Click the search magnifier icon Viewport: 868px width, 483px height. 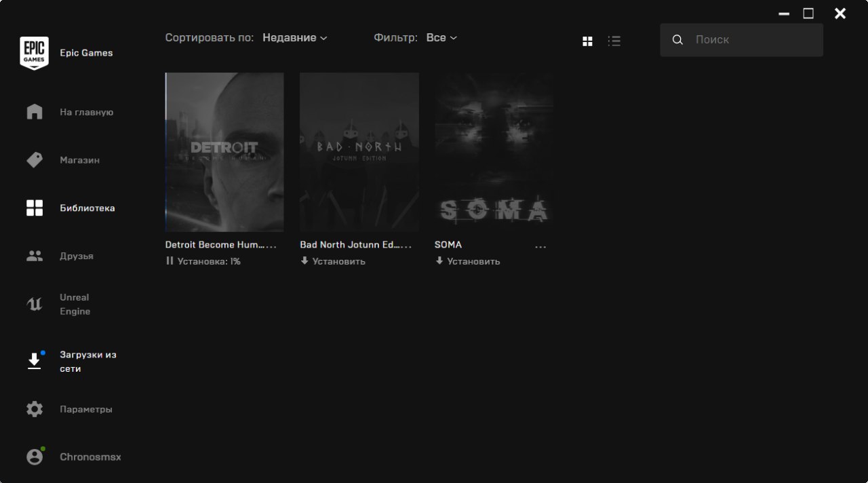tap(677, 40)
